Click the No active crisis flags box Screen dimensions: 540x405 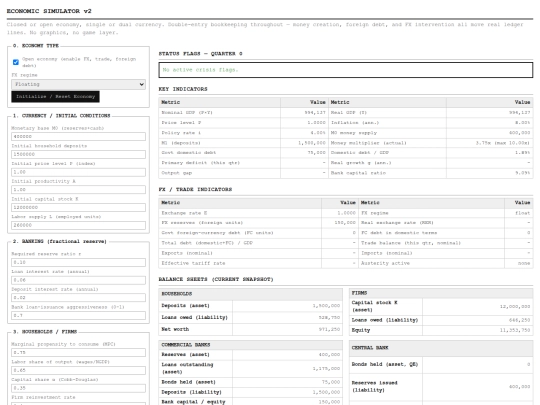(x=346, y=70)
